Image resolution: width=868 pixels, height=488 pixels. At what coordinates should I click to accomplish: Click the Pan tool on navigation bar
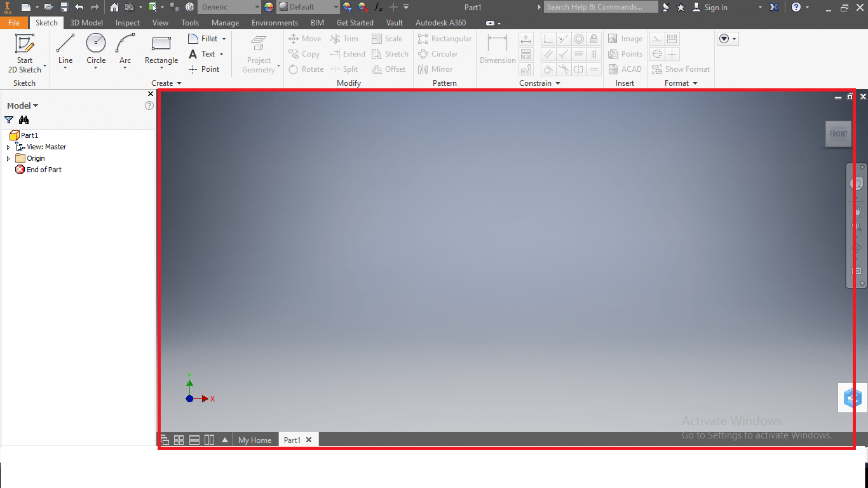coord(857,210)
